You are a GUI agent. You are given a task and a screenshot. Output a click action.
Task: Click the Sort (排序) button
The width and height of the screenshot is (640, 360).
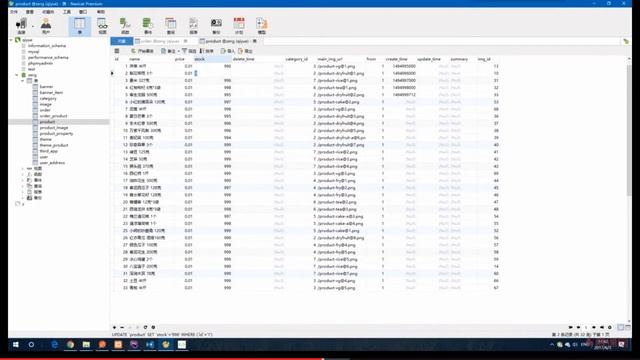point(207,51)
